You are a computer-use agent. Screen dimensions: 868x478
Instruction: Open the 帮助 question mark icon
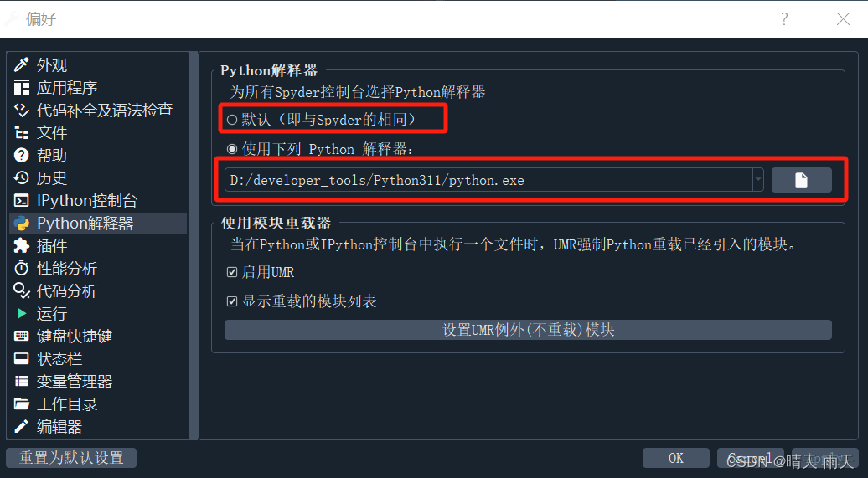pos(21,155)
